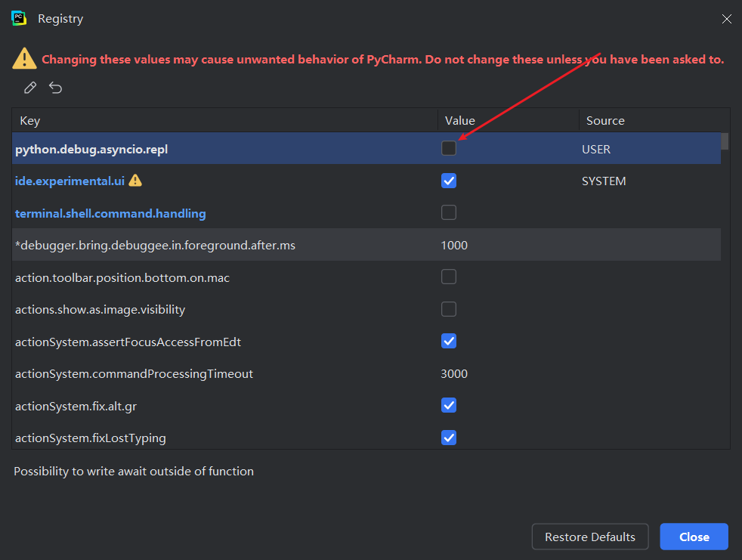This screenshot has width=742, height=560.
Task: Click the yellow warning triangle beside warning message
Action: 24,59
